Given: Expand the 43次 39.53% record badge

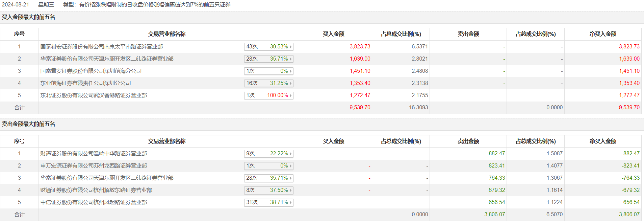Looking at the screenshot, I should coord(268,47).
